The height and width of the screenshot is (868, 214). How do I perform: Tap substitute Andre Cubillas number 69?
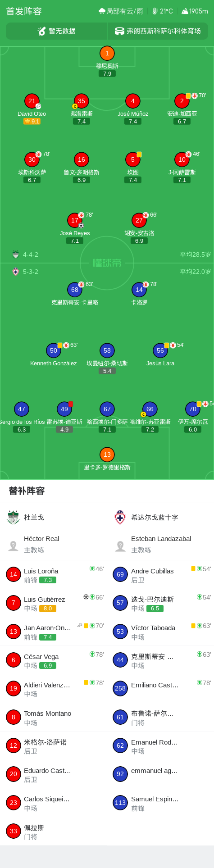160,575
